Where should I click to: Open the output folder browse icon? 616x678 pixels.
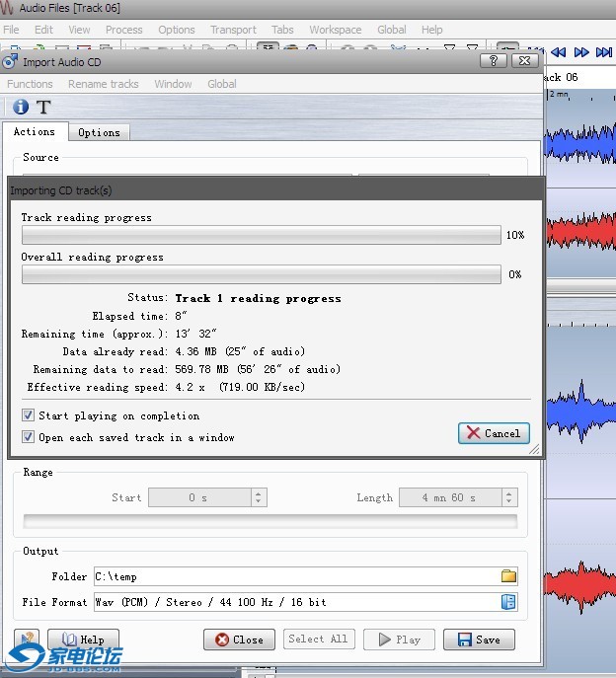(508, 576)
